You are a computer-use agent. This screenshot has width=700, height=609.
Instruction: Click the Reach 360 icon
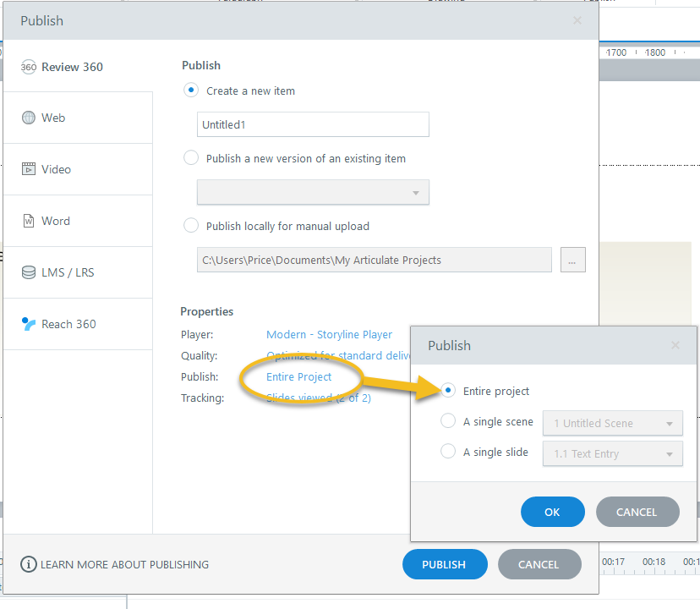point(29,324)
